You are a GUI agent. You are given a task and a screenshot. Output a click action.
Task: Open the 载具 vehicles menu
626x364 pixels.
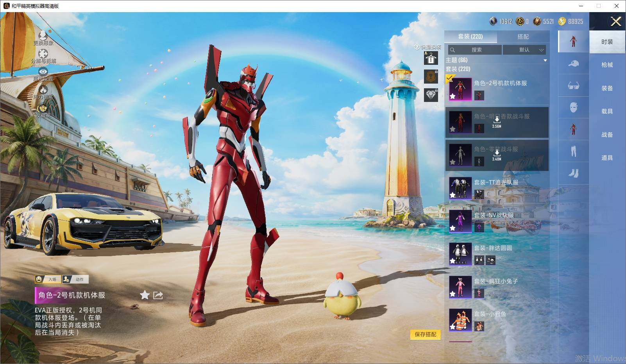tap(607, 111)
